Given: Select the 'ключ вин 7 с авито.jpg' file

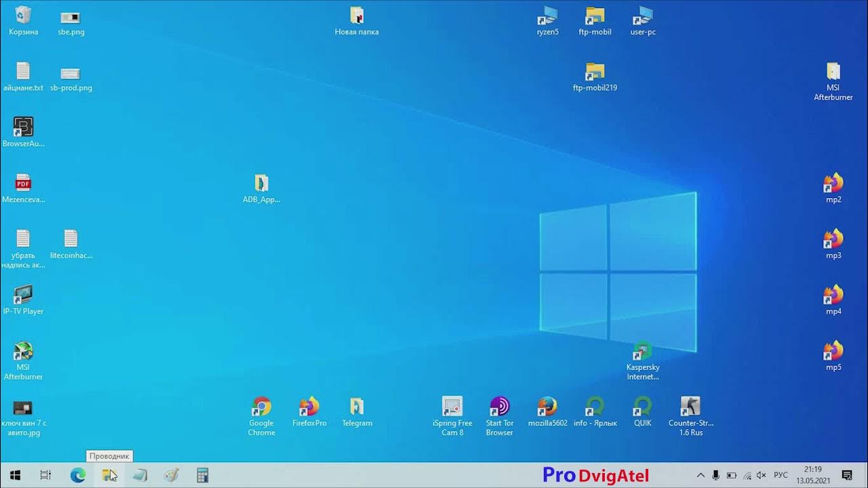Looking at the screenshot, I should (23, 417).
